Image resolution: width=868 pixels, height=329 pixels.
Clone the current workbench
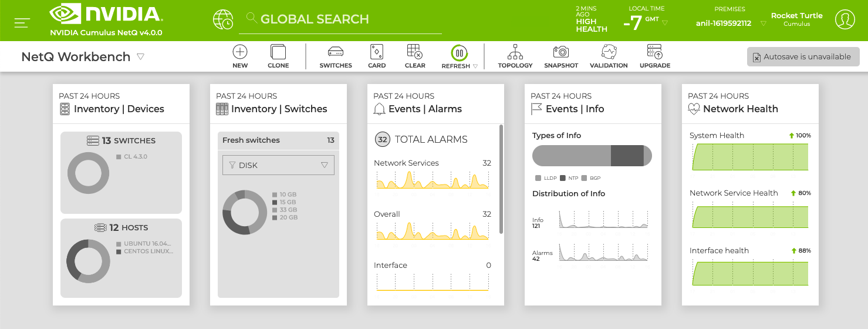(x=278, y=56)
